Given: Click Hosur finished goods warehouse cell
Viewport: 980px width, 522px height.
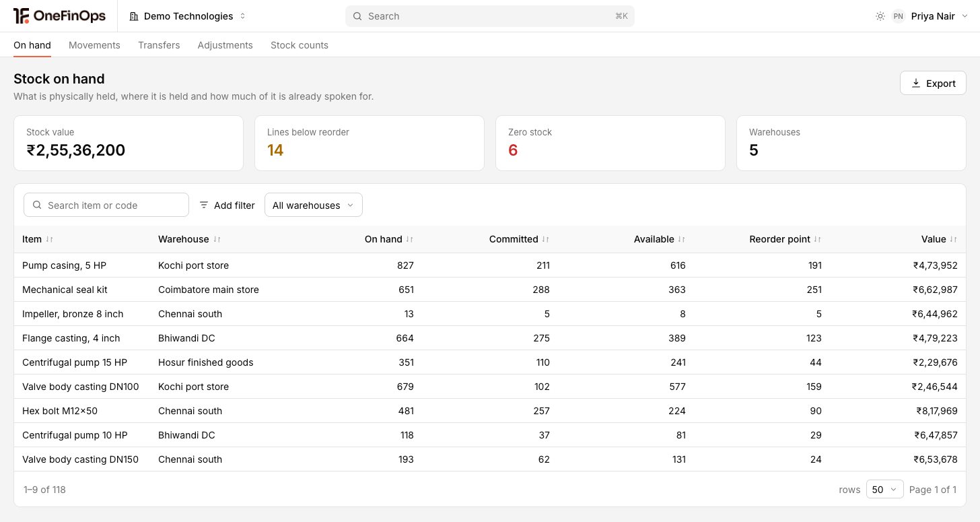Looking at the screenshot, I should (206, 362).
